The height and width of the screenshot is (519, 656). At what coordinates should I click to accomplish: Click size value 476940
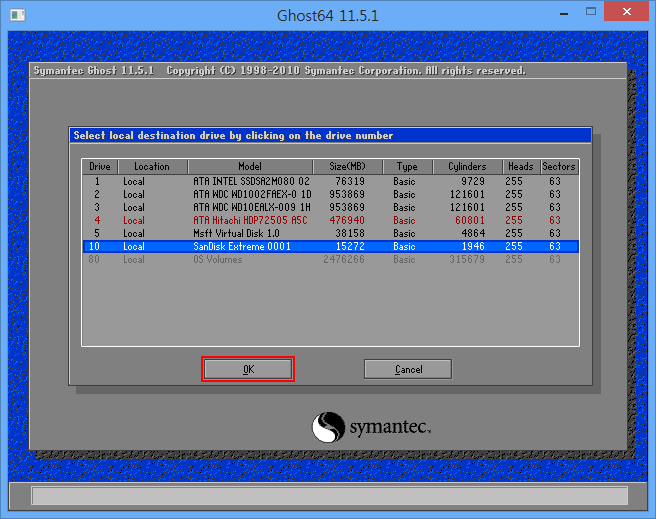click(x=347, y=220)
